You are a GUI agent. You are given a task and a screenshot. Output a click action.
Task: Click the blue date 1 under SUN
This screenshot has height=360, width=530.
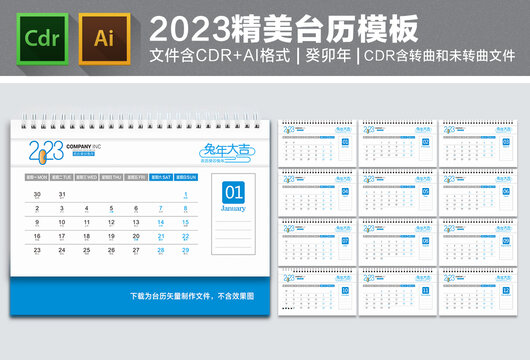[186, 195]
